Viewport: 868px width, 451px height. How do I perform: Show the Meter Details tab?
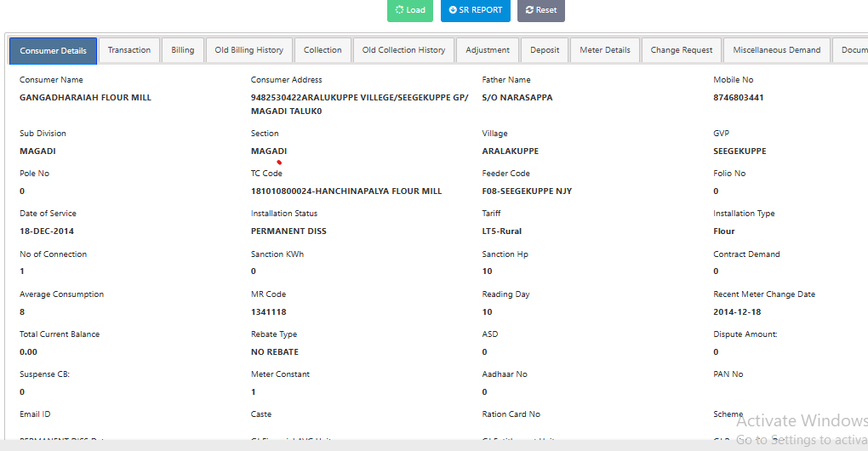605,50
